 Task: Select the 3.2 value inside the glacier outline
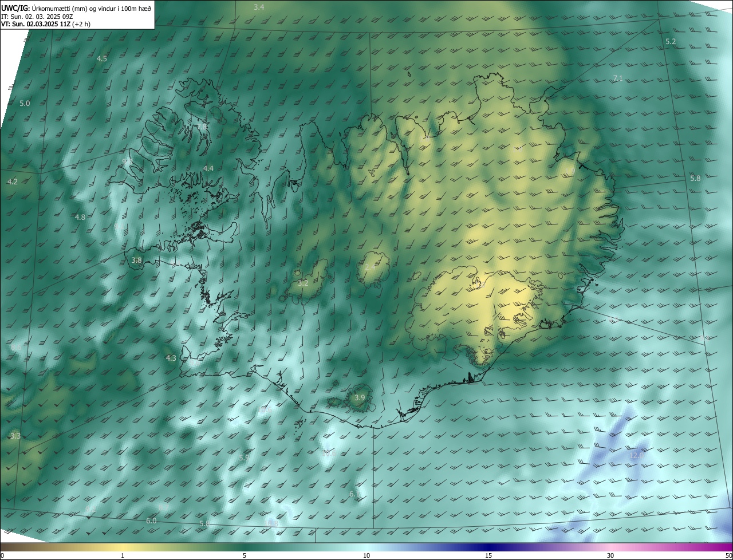pyautogui.click(x=304, y=283)
